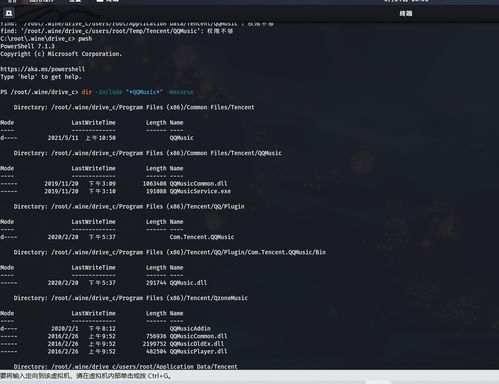Click the QQMusicPlayer.dll file name
This screenshot has height=384, width=499.
point(198,351)
